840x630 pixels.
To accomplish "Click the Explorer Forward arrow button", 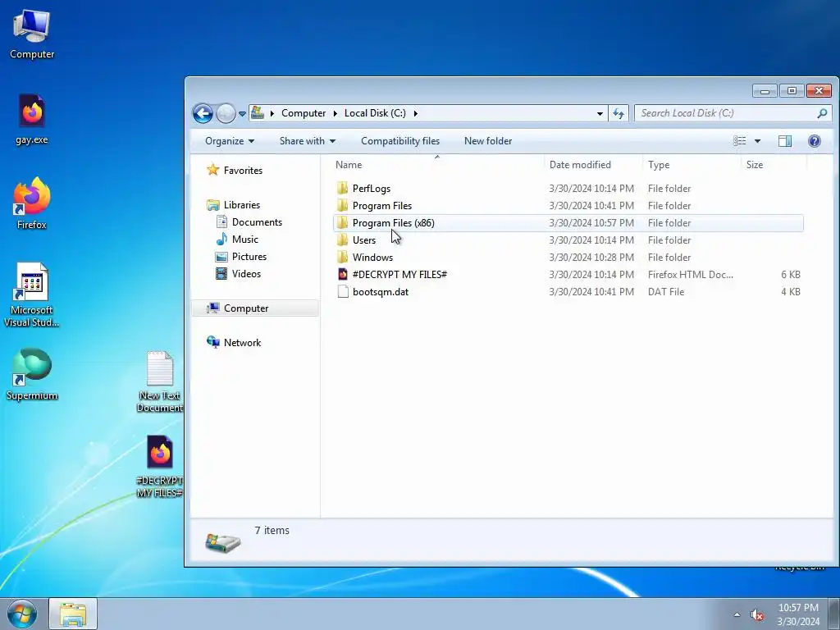I will (x=226, y=113).
